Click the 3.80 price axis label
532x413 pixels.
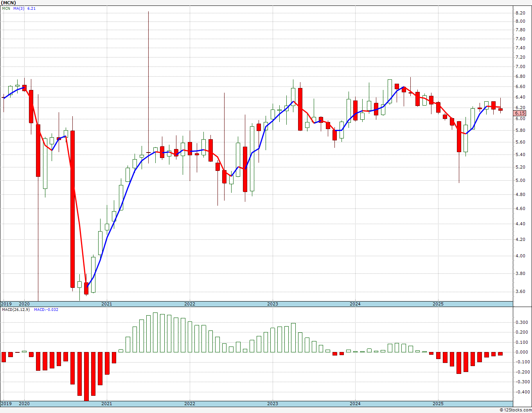tap(520, 273)
